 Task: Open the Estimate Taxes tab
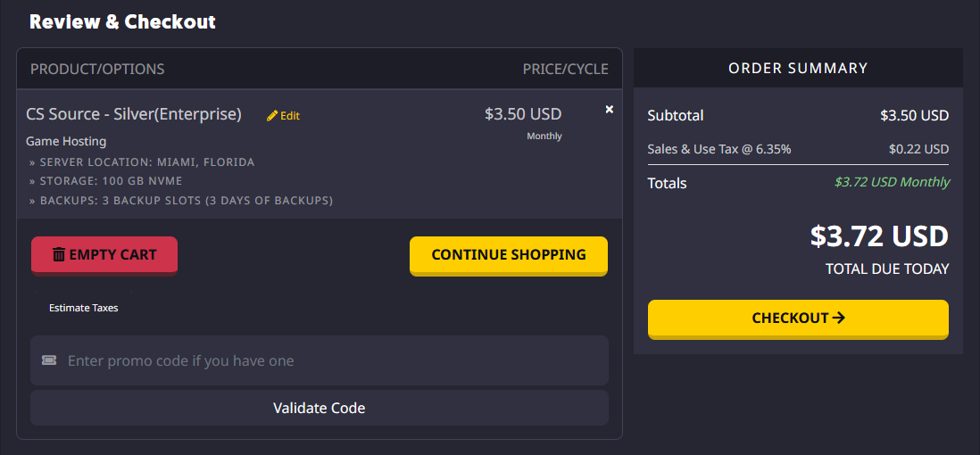coord(83,308)
